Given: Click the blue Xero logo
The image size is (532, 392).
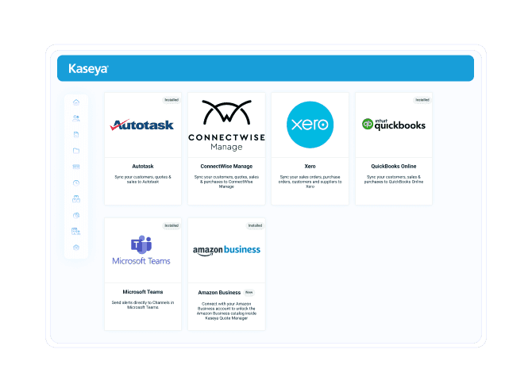Looking at the screenshot, I should (310, 125).
